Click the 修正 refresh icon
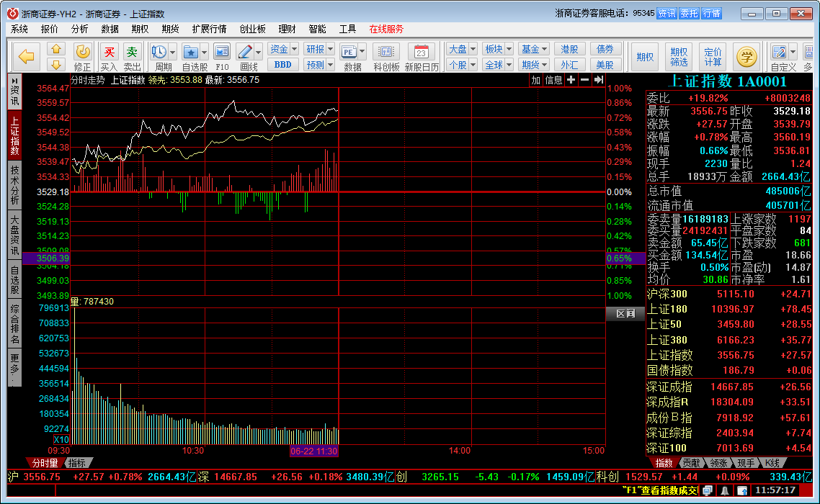820x504 pixels. 83,53
